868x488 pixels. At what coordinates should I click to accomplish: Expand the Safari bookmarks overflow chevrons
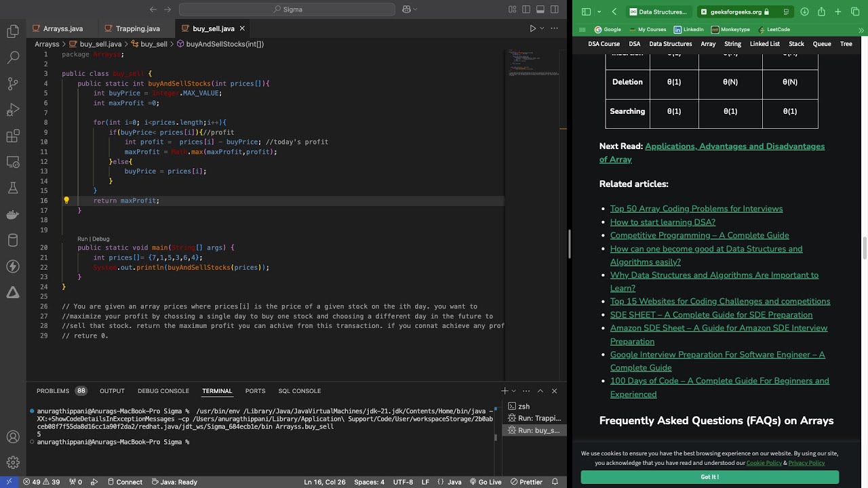pos(862,30)
